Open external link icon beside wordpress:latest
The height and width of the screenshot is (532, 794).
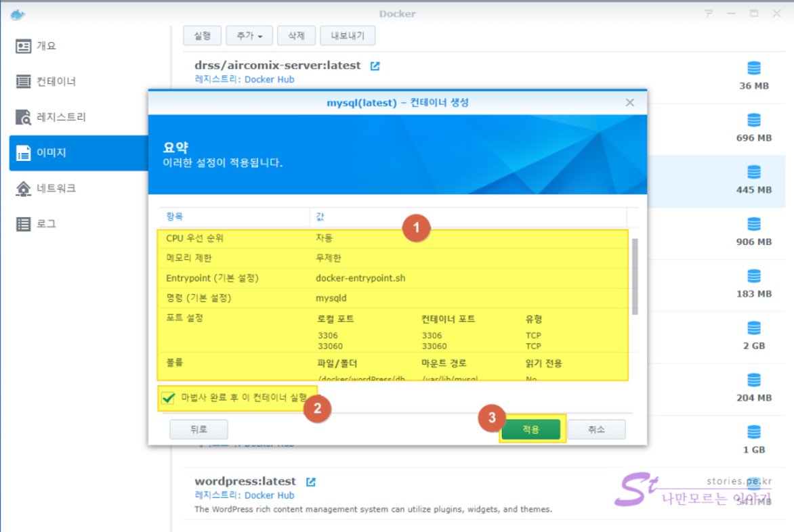click(310, 482)
